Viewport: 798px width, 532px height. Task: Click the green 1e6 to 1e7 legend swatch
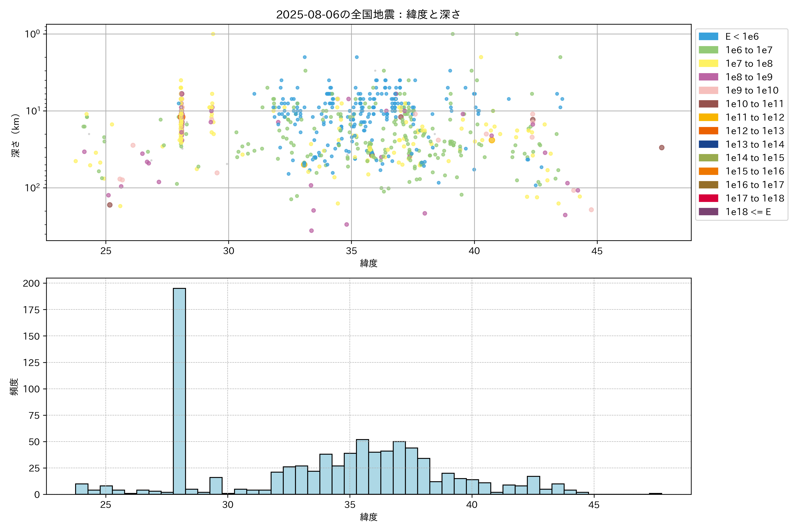tap(708, 50)
